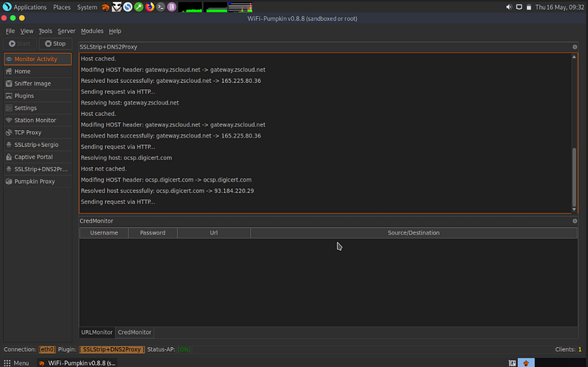Click the battery indicator tray icon

pyautogui.click(x=528, y=7)
